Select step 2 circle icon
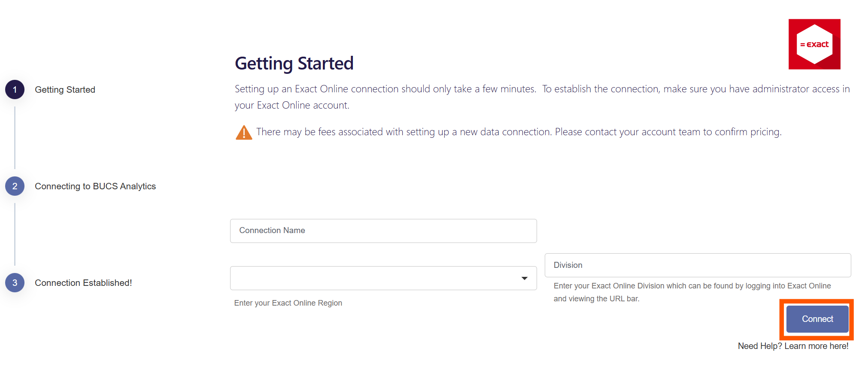 pyautogui.click(x=15, y=186)
